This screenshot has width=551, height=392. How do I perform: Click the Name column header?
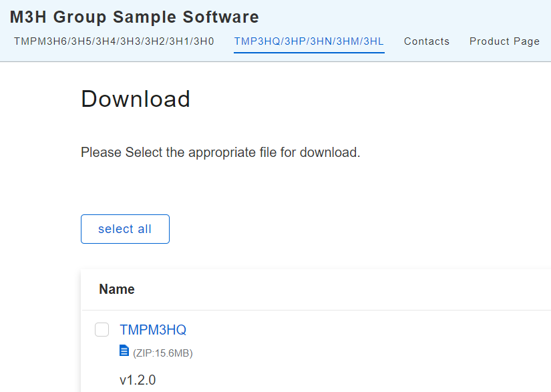pos(117,289)
